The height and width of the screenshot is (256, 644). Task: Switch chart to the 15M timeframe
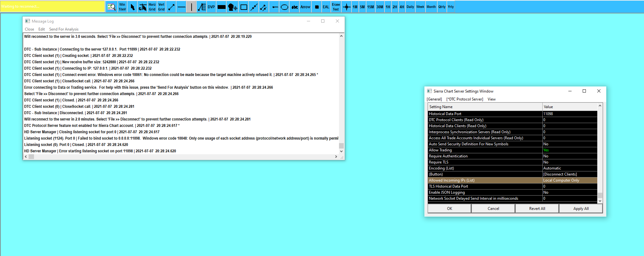(x=370, y=7)
